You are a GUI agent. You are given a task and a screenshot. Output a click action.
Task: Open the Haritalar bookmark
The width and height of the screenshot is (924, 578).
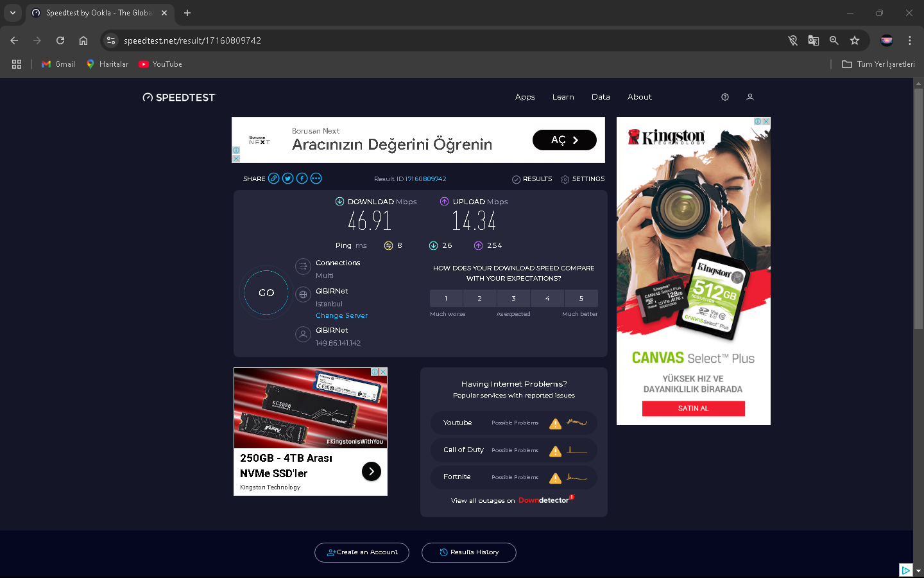coord(107,64)
